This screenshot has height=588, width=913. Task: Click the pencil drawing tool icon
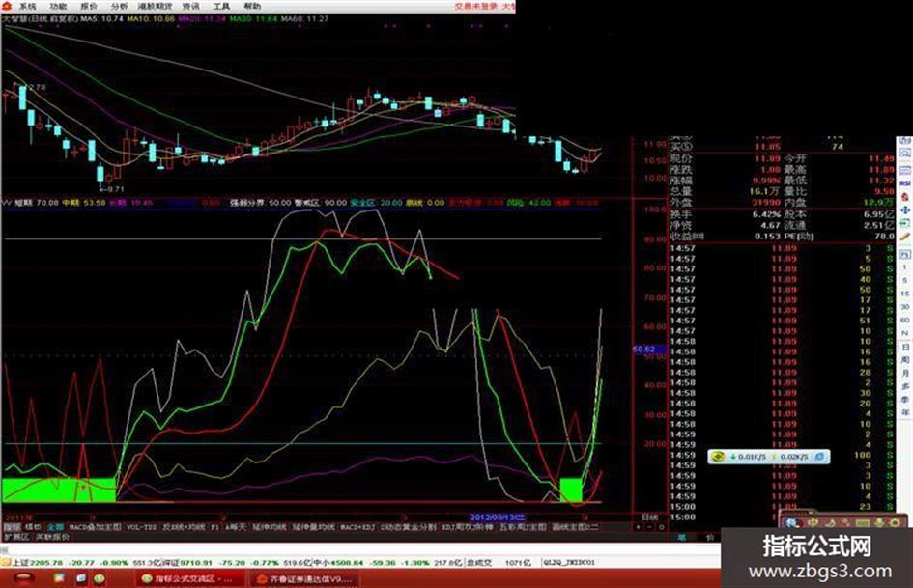click(905, 237)
